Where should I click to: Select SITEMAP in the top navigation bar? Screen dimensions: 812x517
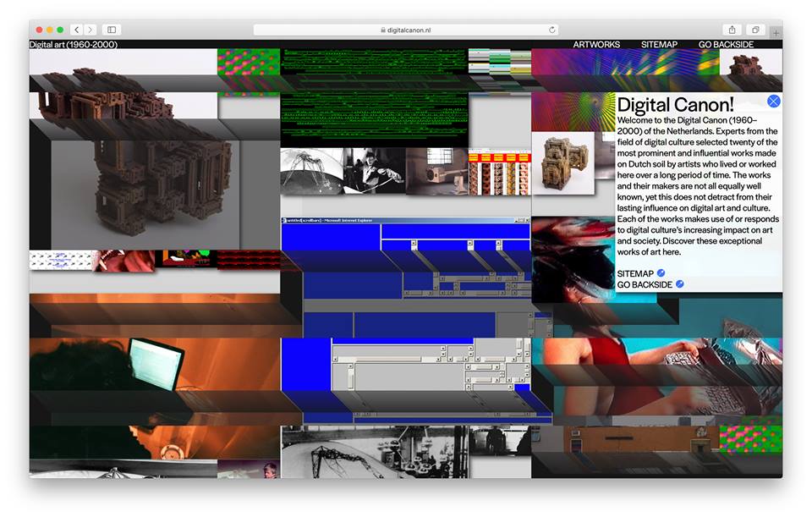click(659, 44)
